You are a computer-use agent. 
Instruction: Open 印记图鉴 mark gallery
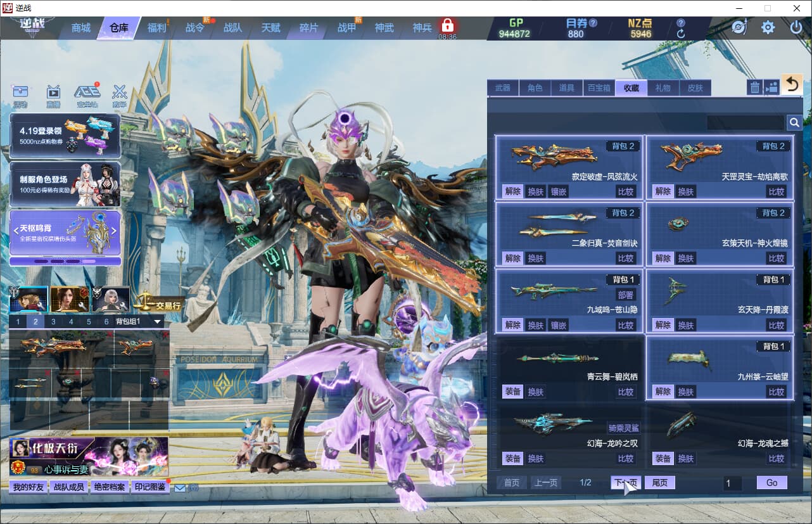click(150, 487)
